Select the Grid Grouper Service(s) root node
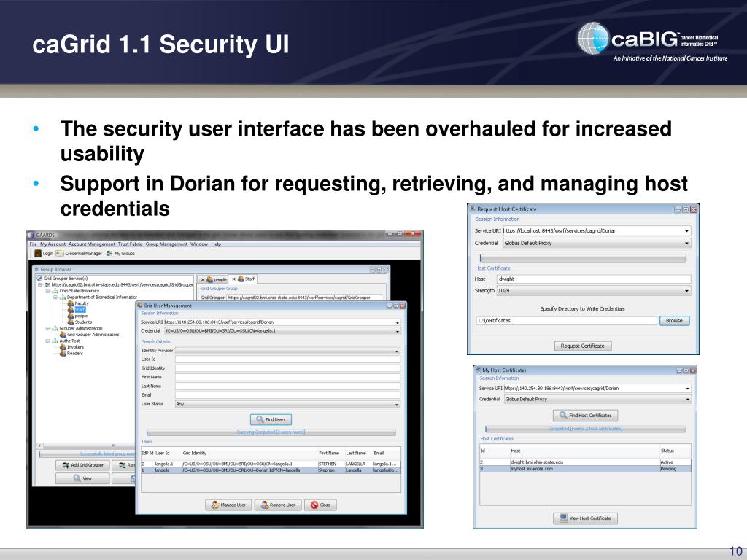 63,278
